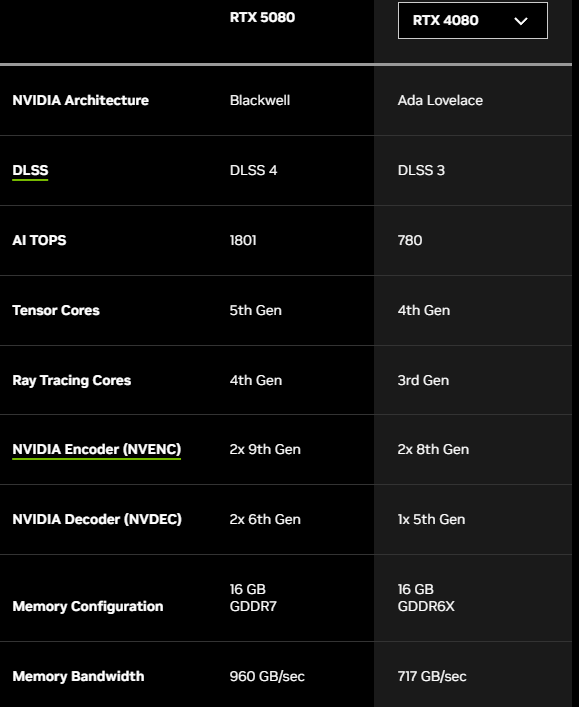Select the 960 GB/sec bandwidth value
579x707 pixels.
point(267,676)
